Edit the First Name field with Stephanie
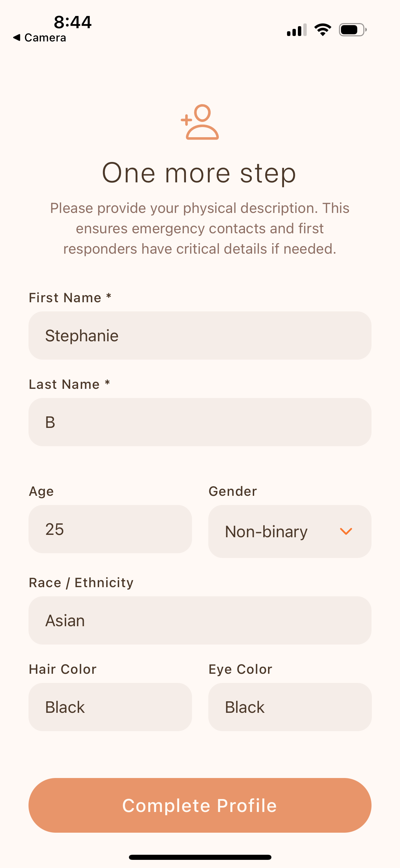Screen dimensions: 400x868 click(x=200, y=336)
